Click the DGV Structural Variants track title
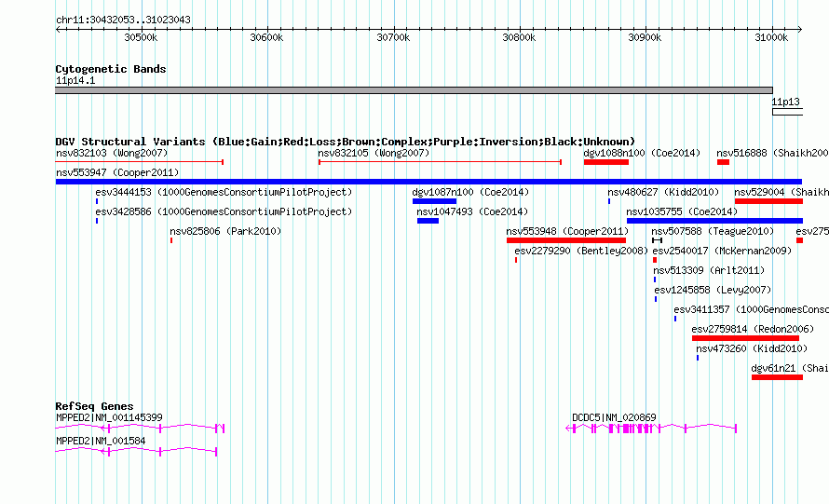The width and height of the screenshot is (829, 504). pos(346,142)
